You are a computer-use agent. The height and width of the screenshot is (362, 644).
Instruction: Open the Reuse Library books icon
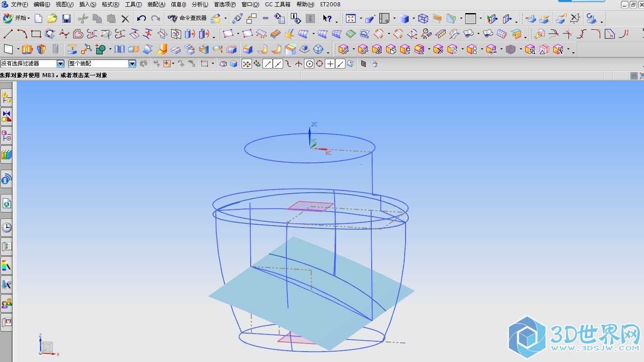coord(6,154)
